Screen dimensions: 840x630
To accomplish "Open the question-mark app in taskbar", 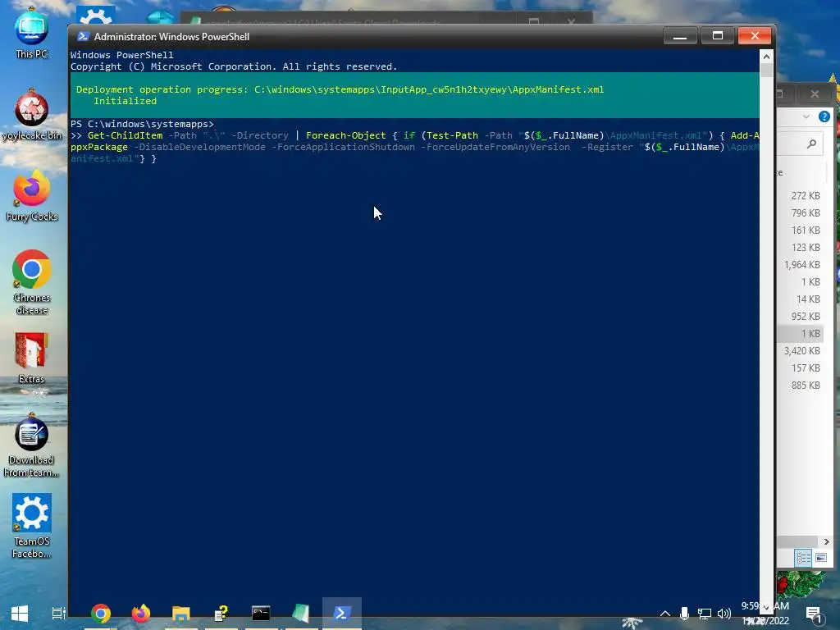I will coord(221,614).
